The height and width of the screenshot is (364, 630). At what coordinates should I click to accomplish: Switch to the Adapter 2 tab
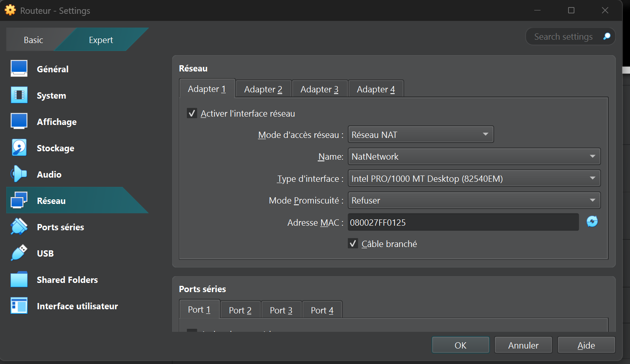tap(263, 89)
